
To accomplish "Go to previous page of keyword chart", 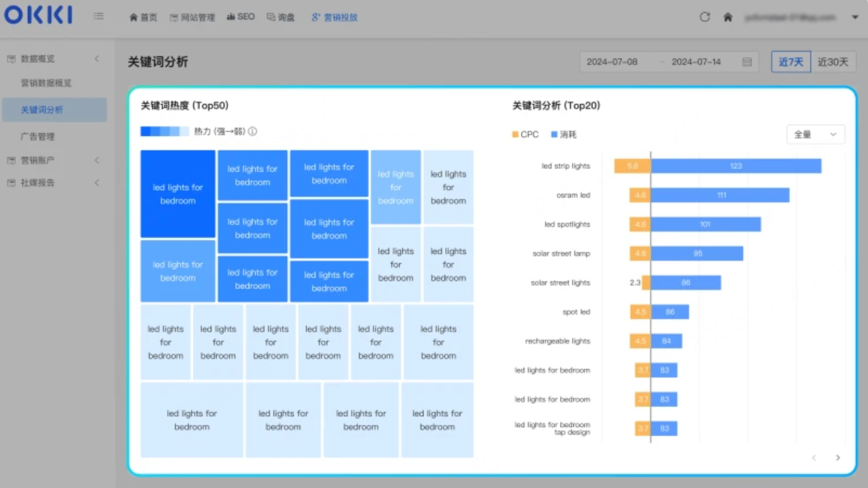I will tap(814, 457).
